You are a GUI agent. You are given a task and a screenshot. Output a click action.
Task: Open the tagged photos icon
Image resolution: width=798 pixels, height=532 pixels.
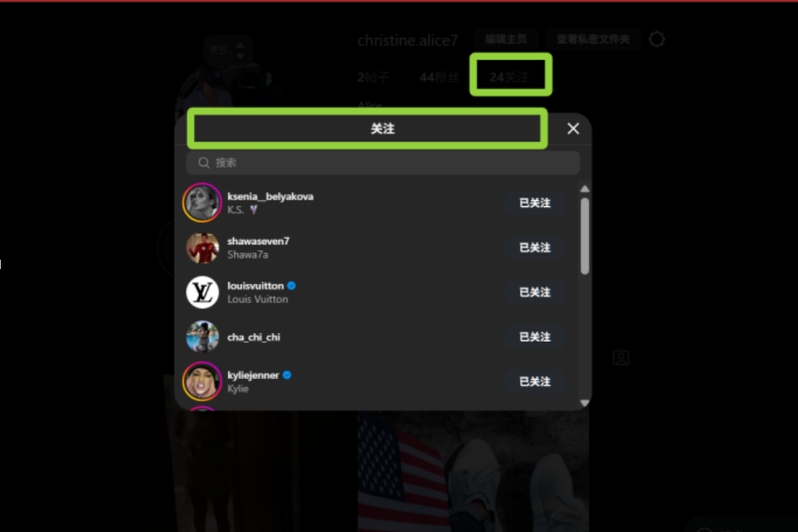click(621, 358)
